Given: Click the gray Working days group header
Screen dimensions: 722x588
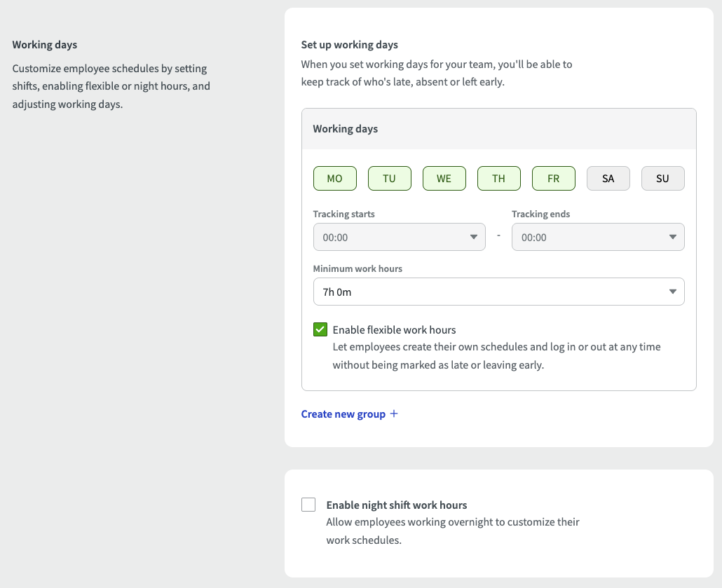Looking at the screenshot, I should click(498, 129).
